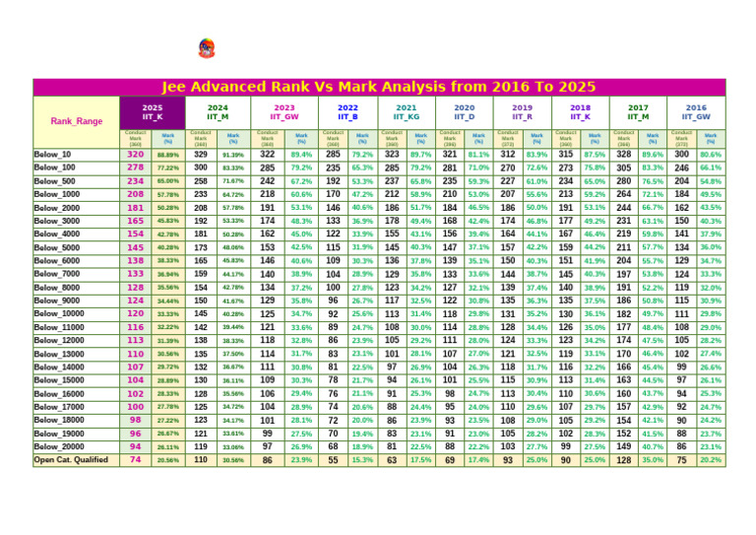This screenshot has height=535, width=756.
Task: Select the 'Below_16000' row label
Action: click(x=59, y=394)
